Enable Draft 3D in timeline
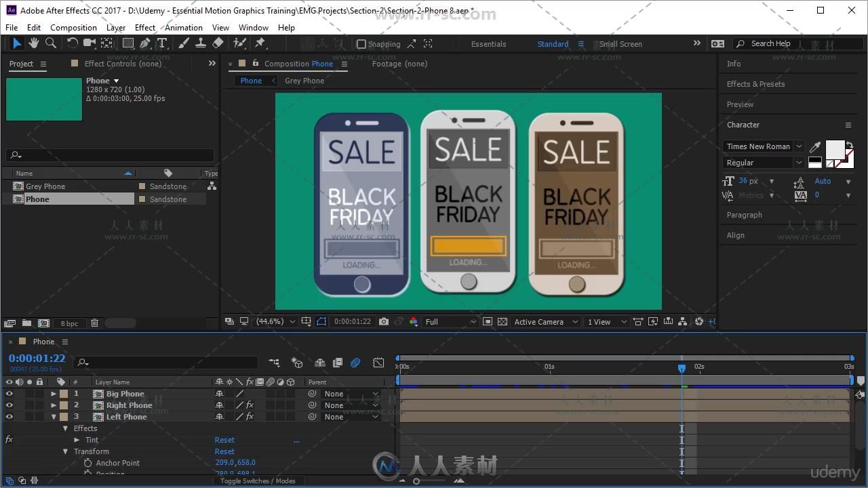This screenshot has width=868, height=488. (296, 363)
